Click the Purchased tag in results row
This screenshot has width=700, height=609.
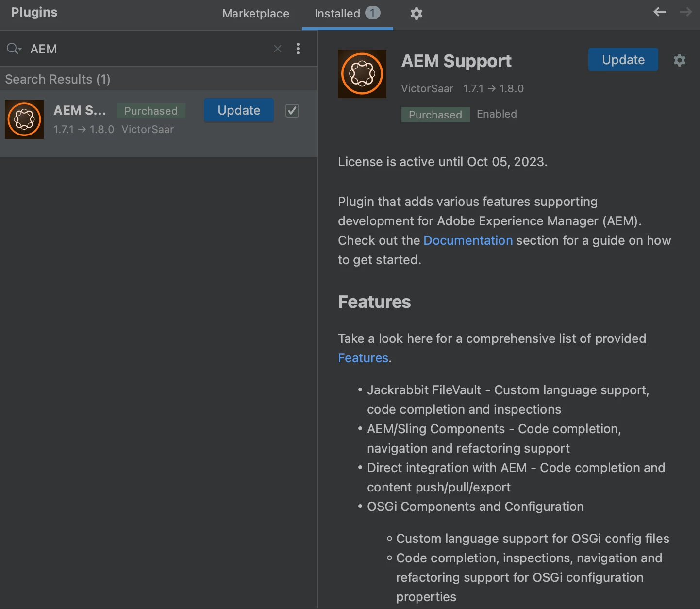coord(151,111)
